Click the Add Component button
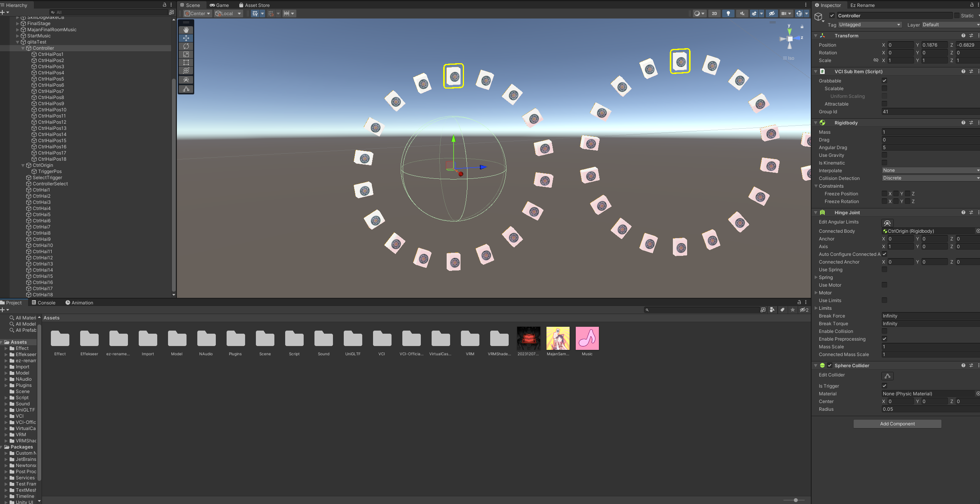The width and height of the screenshot is (980, 504). coord(897,424)
